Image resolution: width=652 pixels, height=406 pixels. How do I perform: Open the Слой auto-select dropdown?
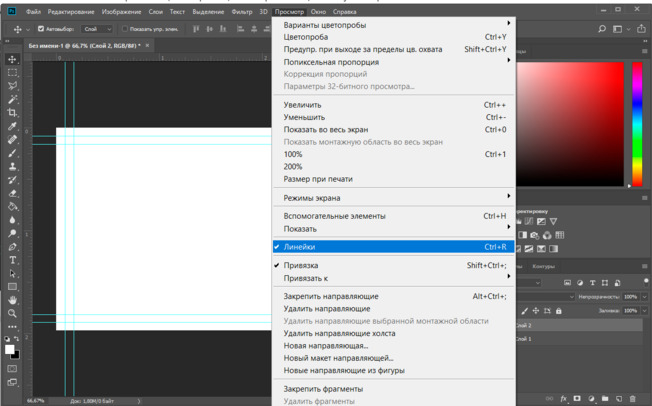[x=97, y=29]
